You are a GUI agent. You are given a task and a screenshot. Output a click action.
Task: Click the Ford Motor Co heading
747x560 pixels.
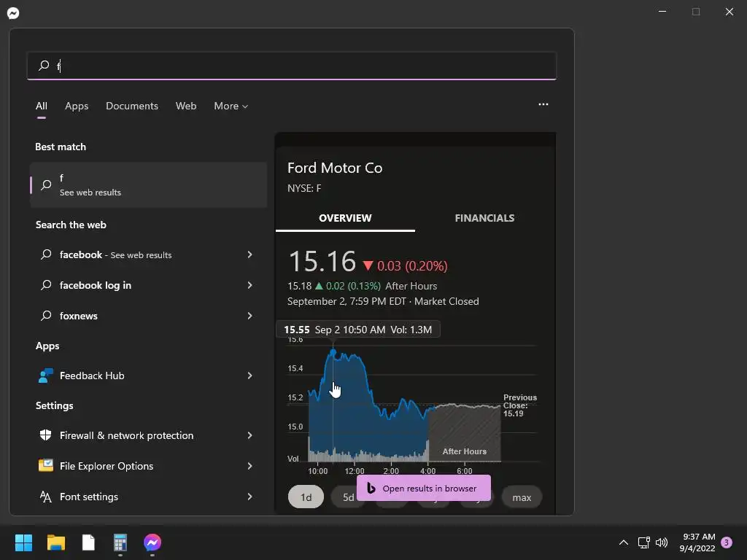[335, 168]
